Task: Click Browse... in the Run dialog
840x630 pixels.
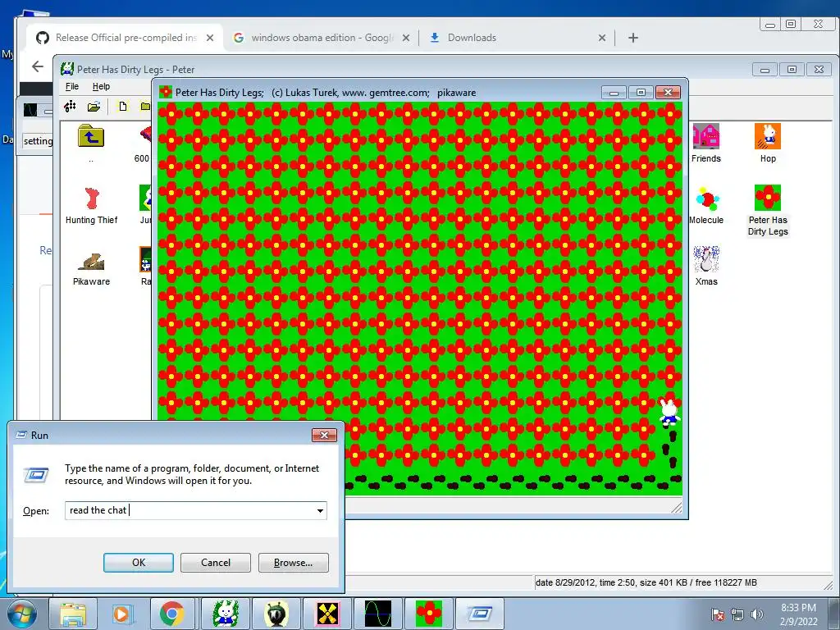Action: click(293, 563)
